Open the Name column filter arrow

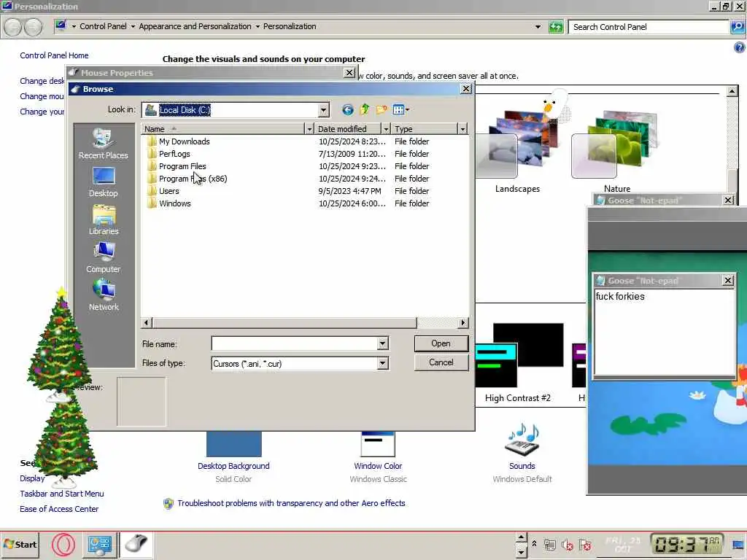click(309, 129)
